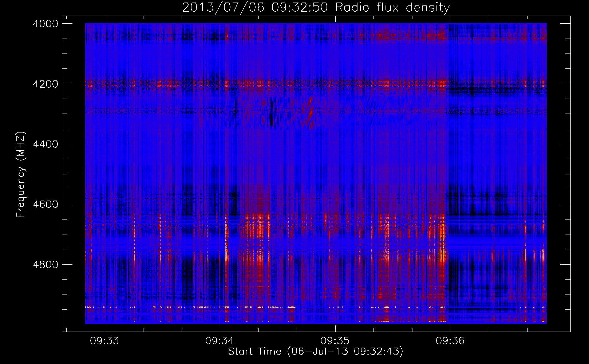589x364 pixels.
Task: Click the "Frequency (MHZ)" axis label
Action: coord(21,175)
